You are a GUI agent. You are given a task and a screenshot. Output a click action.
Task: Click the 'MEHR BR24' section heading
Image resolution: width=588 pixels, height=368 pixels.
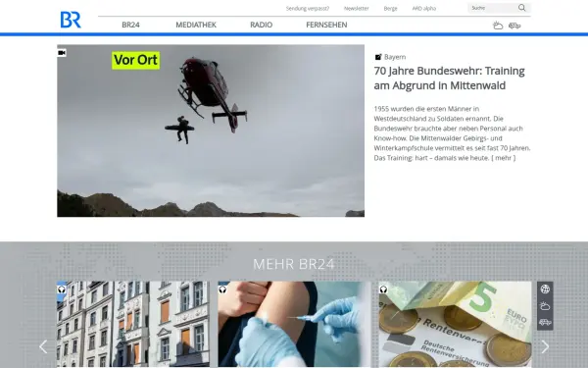point(294,264)
